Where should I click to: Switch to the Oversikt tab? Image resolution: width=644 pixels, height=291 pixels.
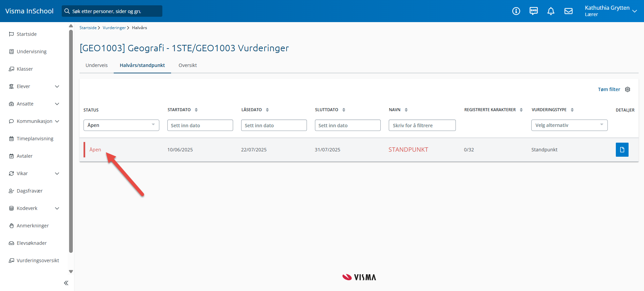187,65
